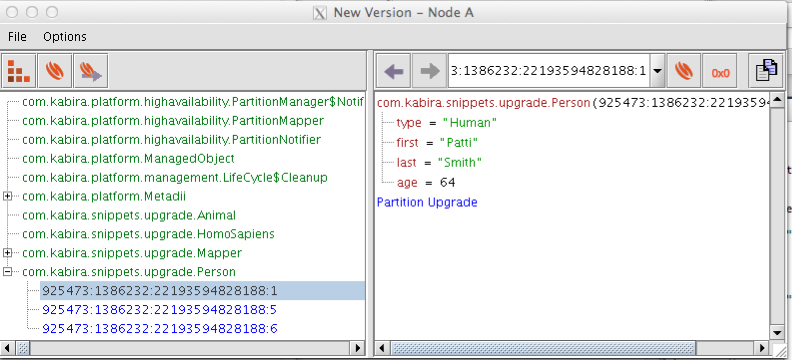Select the HomoSapiens tree entry
792x360 pixels.
(148, 234)
